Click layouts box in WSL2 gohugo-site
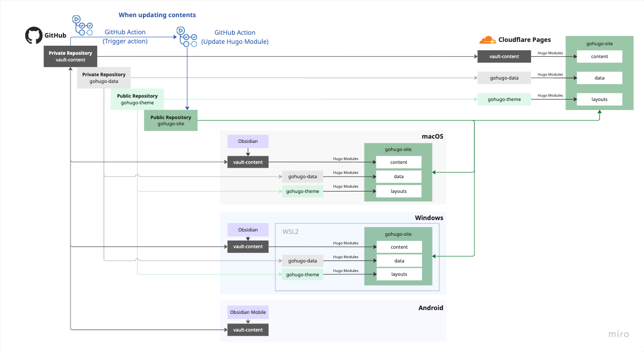This screenshot has height=352, width=644. click(x=399, y=274)
